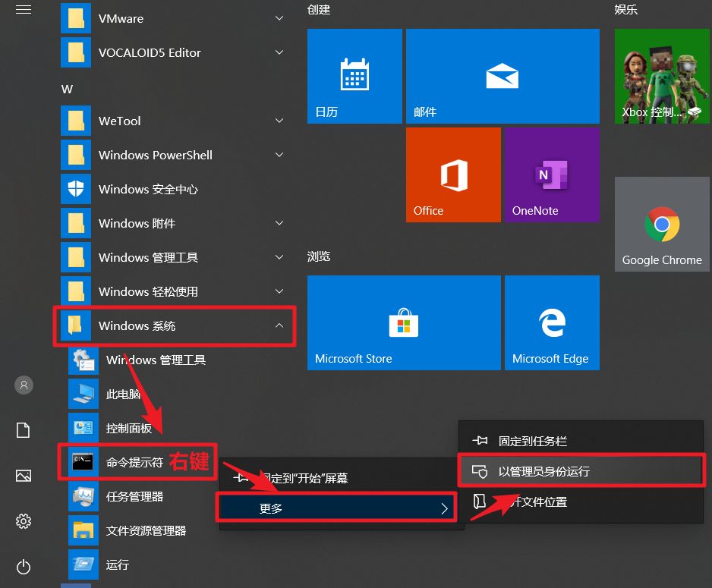Click the 运行 label
Viewport: 712px width, 588px height.
tap(117, 564)
